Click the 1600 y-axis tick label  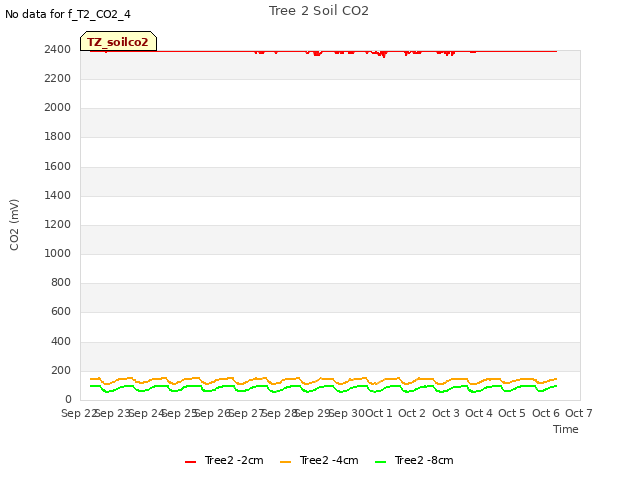(58, 167)
